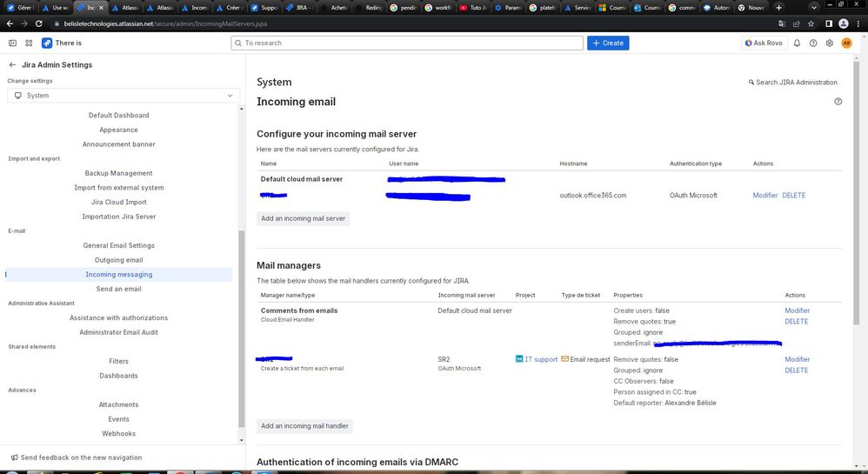
Task: Open the help question mark in top bar
Action: click(812, 43)
